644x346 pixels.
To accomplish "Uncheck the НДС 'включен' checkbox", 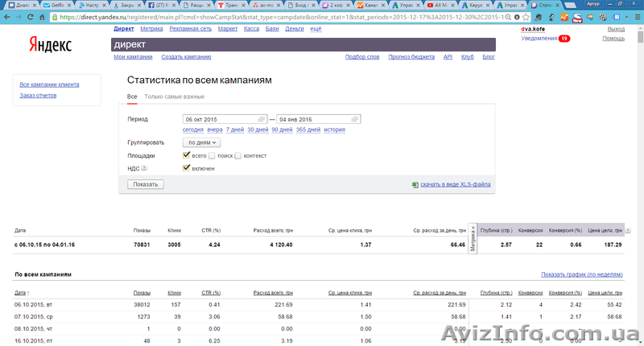I will pyautogui.click(x=187, y=168).
